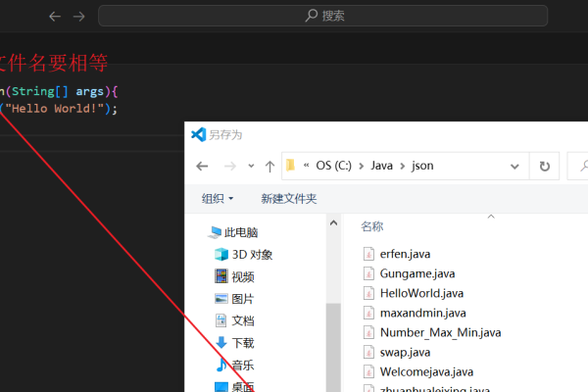
Task: Sort files by 名称 column header
Action: click(372, 226)
